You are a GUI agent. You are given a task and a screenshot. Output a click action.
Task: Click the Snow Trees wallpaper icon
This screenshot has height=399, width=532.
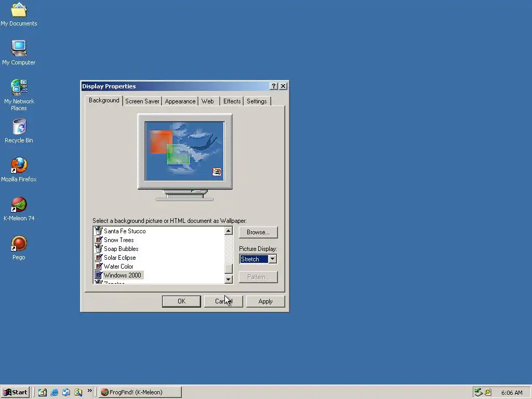(x=98, y=240)
